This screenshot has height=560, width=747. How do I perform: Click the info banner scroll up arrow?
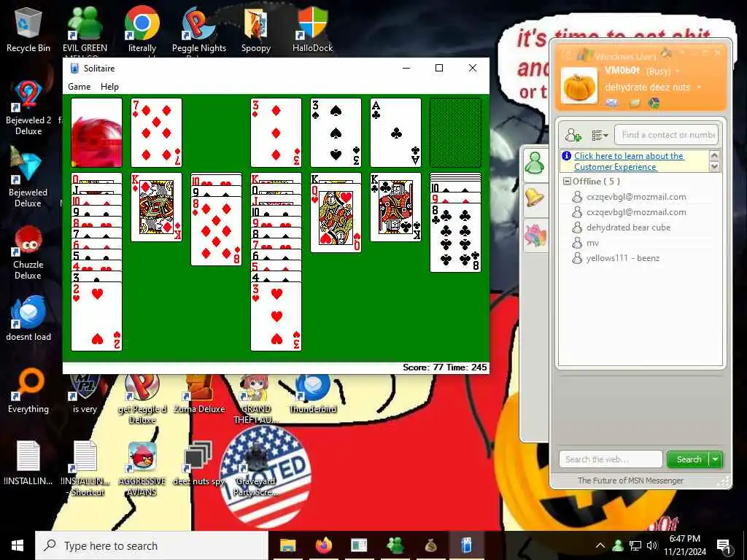(x=714, y=156)
